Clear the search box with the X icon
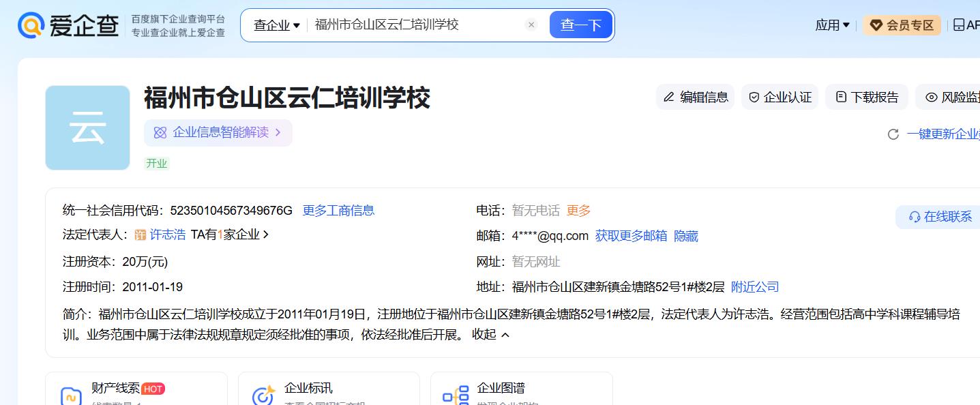Viewport: 980px width, 405px height. coord(531,25)
